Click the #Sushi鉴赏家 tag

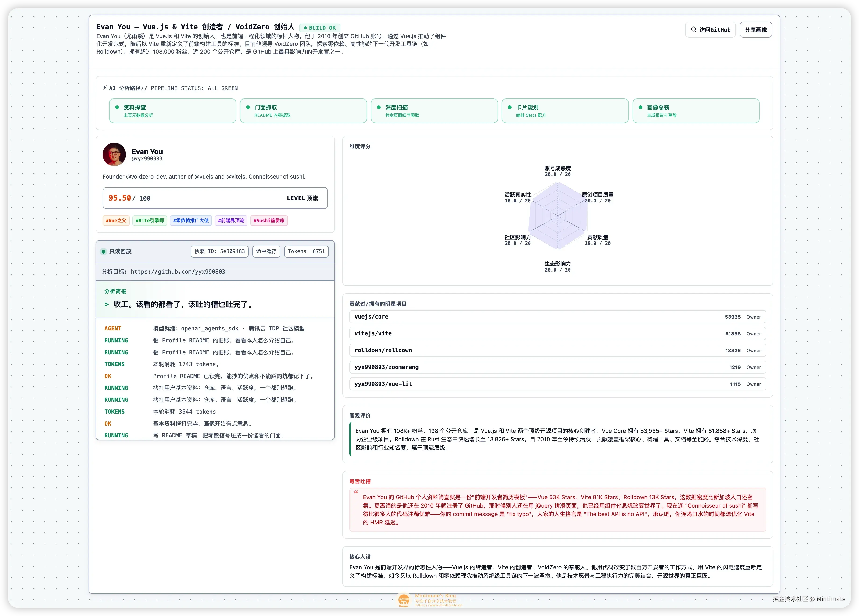point(269,221)
